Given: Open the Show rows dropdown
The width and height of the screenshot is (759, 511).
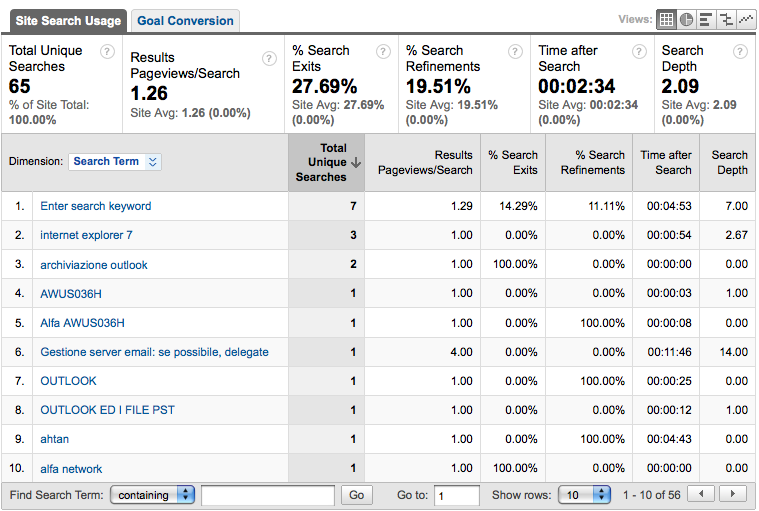Looking at the screenshot, I should pos(584,495).
